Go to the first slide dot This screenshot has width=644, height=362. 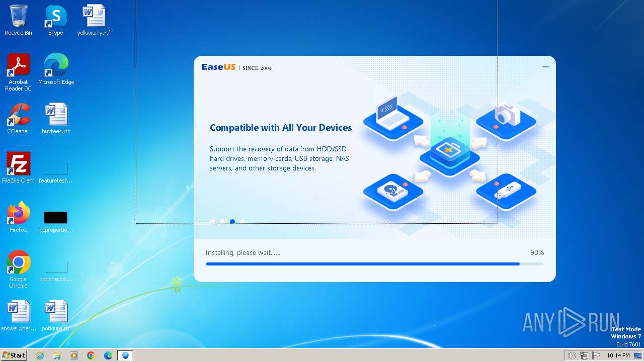212,221
